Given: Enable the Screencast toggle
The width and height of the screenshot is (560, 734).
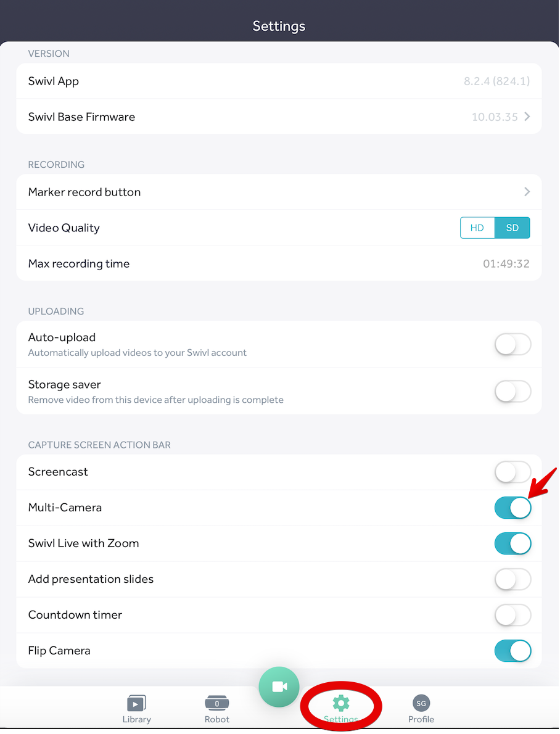Looking at the screenshot, I should 513,472.
